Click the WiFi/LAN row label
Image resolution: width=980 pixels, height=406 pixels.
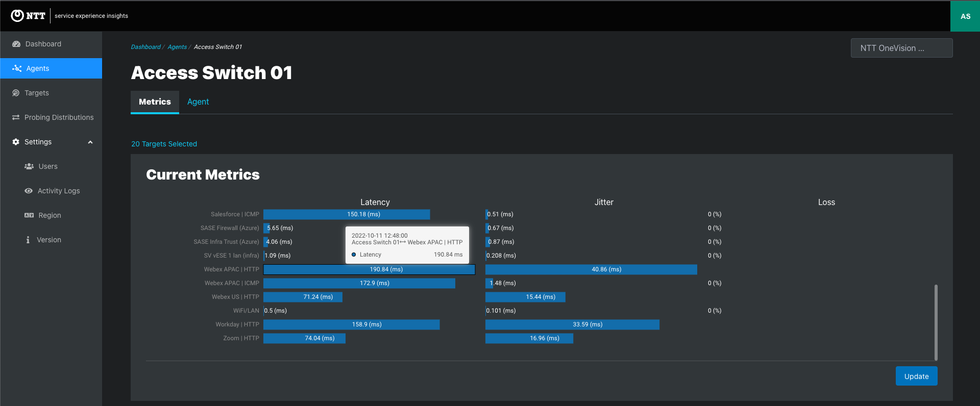[246, 311]
